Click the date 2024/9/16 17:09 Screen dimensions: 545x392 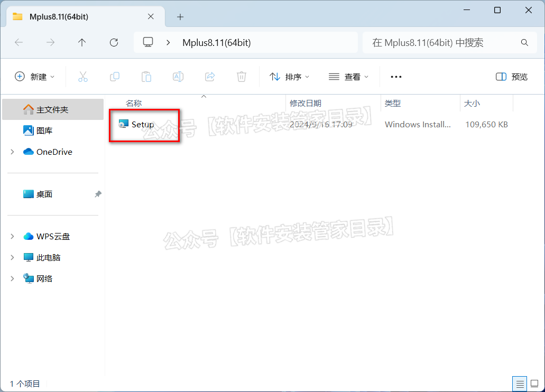pyautogui.click(x=321, y=124)
